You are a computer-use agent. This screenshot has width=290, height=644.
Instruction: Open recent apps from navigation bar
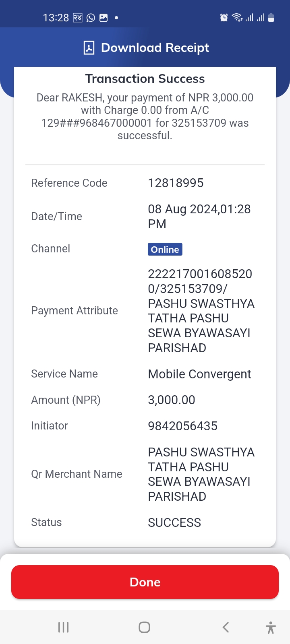[64, 627]
